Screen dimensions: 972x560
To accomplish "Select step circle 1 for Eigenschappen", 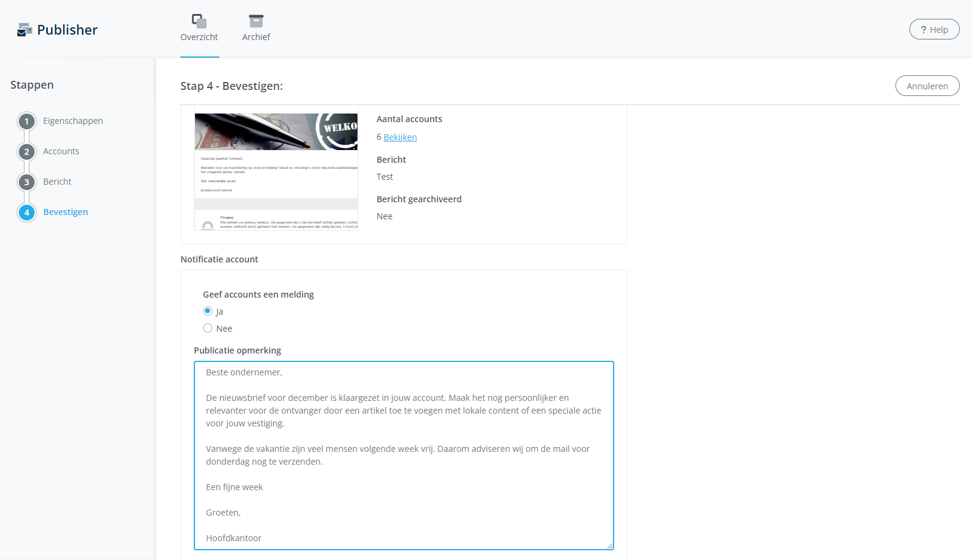I will tap(27, 121).
